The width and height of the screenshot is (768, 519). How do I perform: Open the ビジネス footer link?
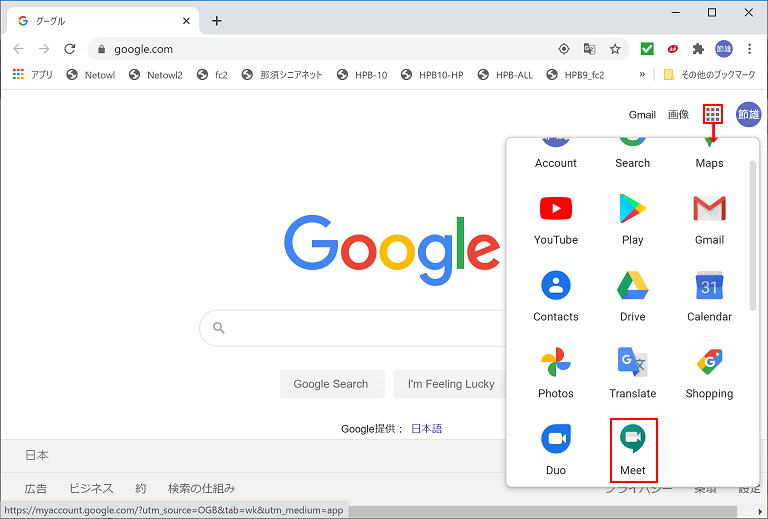point(91,488)
